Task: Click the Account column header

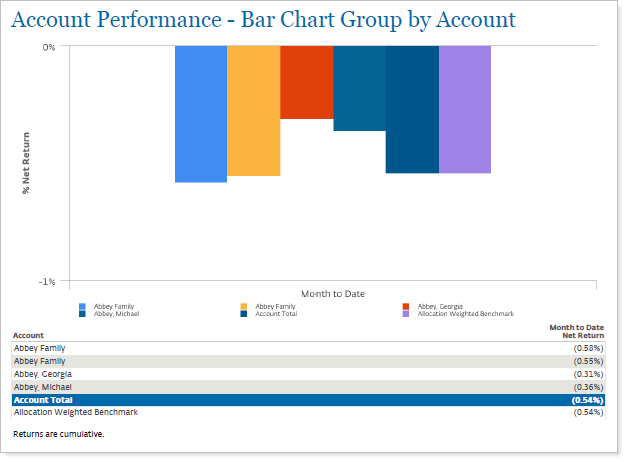Action: pyautogui.click(x=28, y=335)
